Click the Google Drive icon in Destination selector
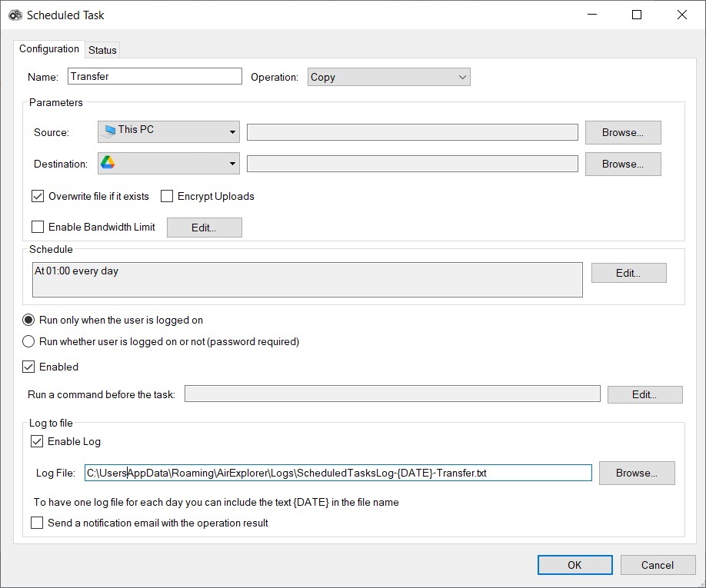Screen dimensions: 706x588 (108, 163)
